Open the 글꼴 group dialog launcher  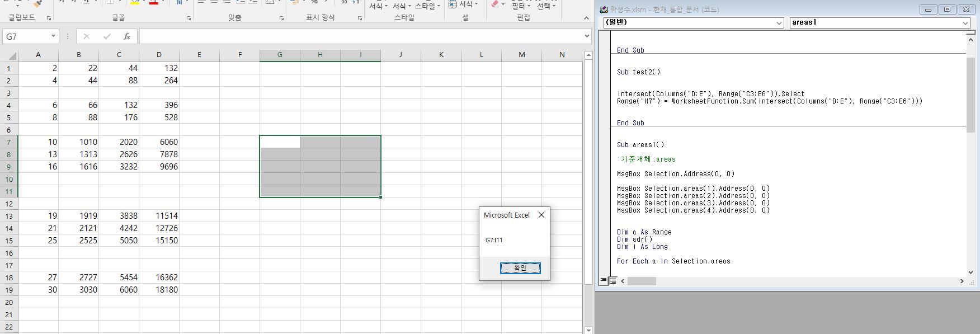click(x=190, y=18)
